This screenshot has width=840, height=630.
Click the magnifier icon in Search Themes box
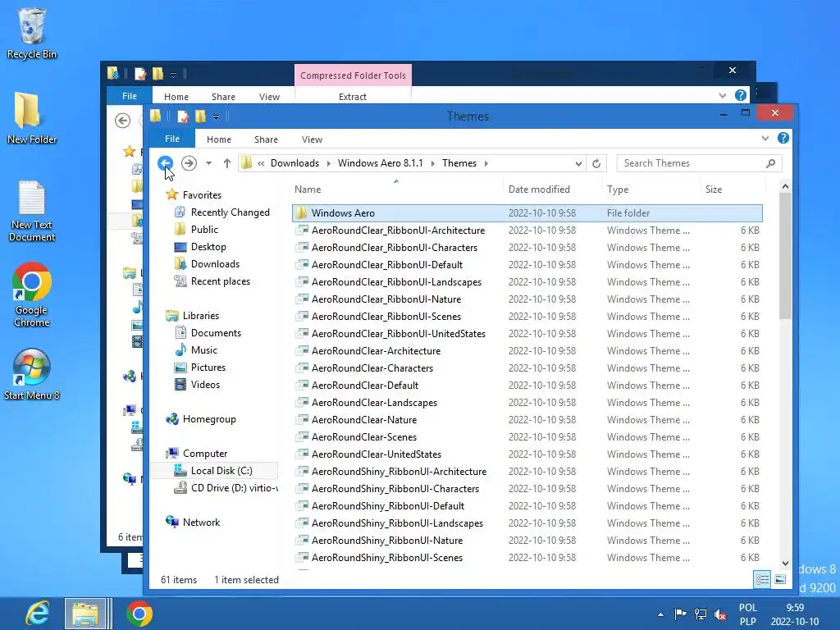pos(771,163)
